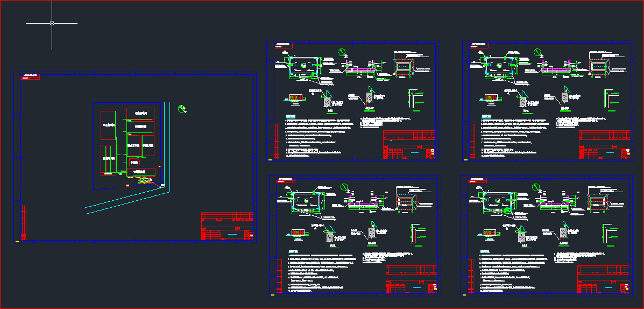Click the top-right red building outline in site plan
This screenshot has width=644, height=309.
point(140,113)
